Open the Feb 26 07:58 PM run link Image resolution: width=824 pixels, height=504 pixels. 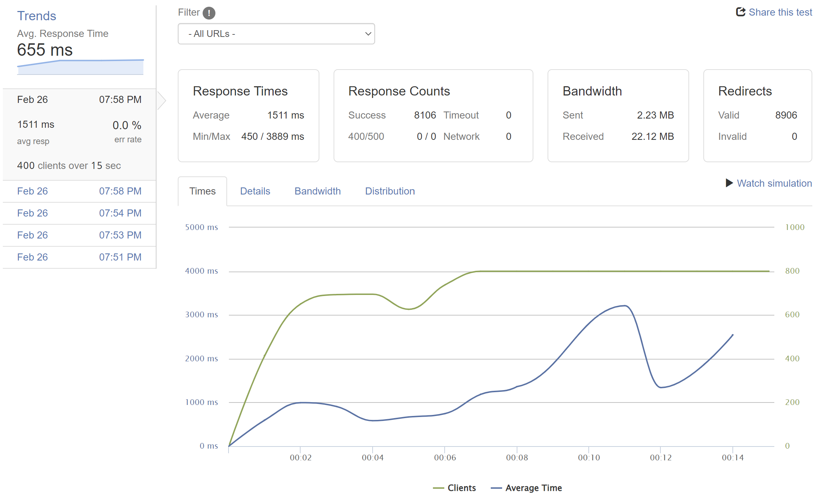click(79, 191)
